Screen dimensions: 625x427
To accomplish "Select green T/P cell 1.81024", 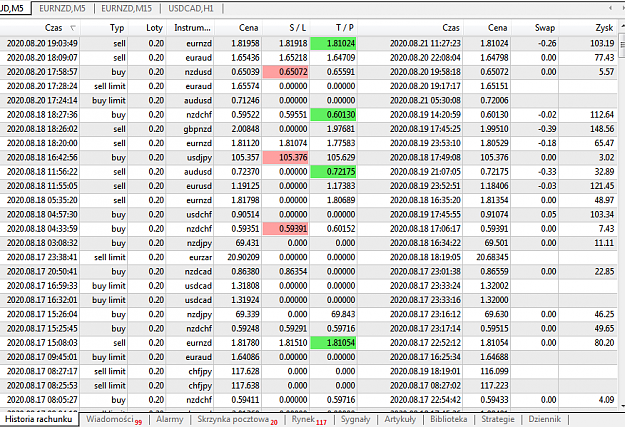I will point(333,43).
